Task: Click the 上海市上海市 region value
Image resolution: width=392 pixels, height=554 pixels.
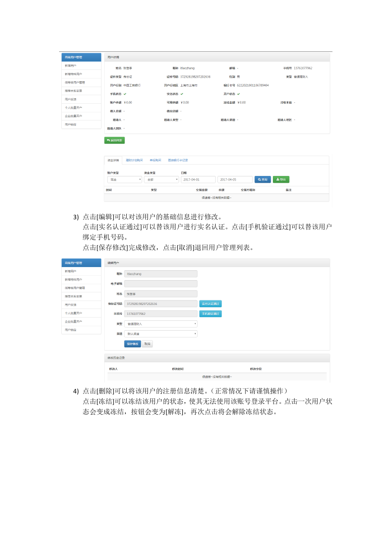Action: point(189,85)
